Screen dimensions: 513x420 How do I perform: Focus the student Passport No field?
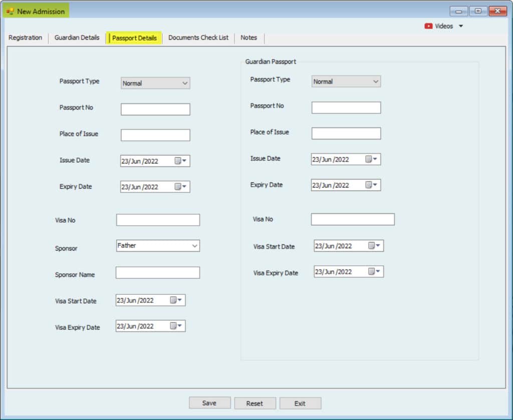(x=155, y=109)
